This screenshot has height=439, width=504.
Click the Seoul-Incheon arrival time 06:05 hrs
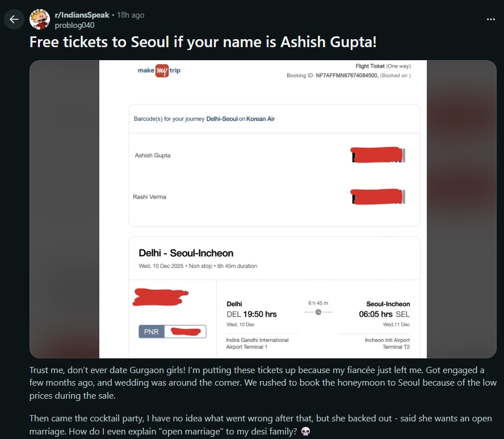[x=375, y=313]
